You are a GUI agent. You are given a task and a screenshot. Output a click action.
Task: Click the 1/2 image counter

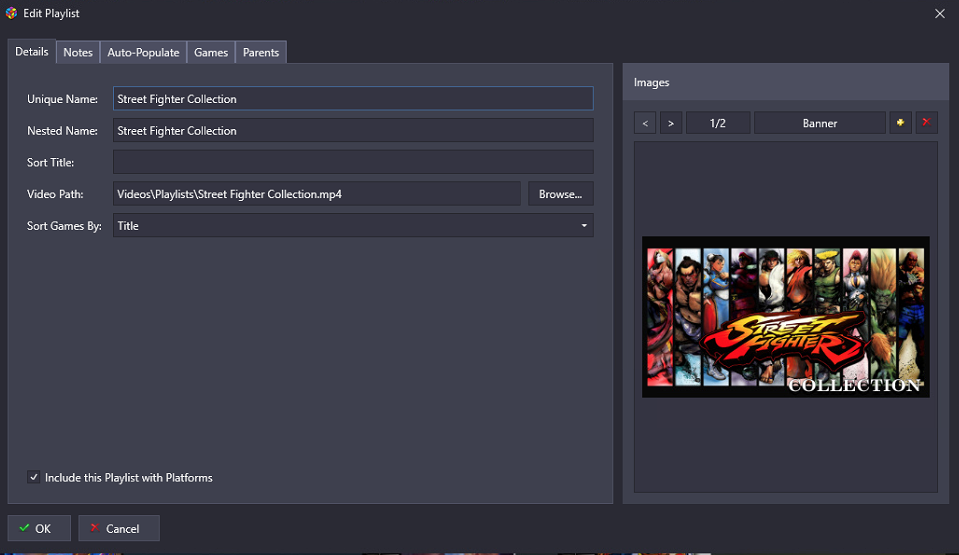pyautogui.click(x=718, y=123)
